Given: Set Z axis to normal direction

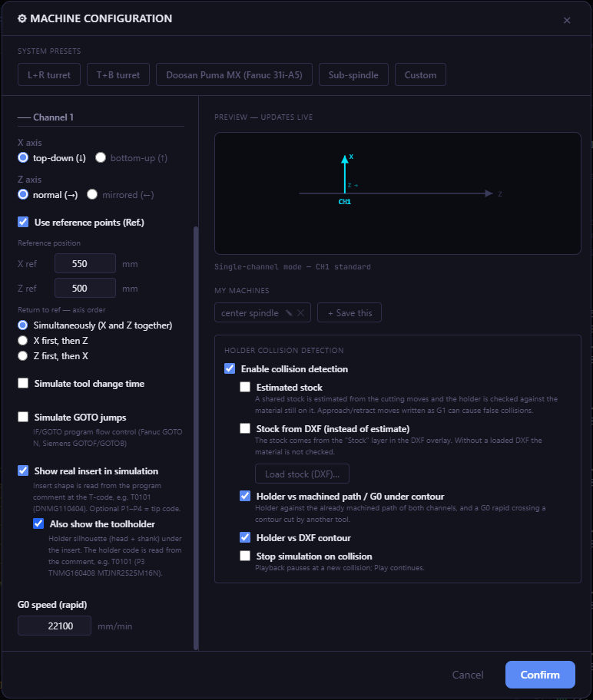Looking at the screenshot, I should (23, 195).
